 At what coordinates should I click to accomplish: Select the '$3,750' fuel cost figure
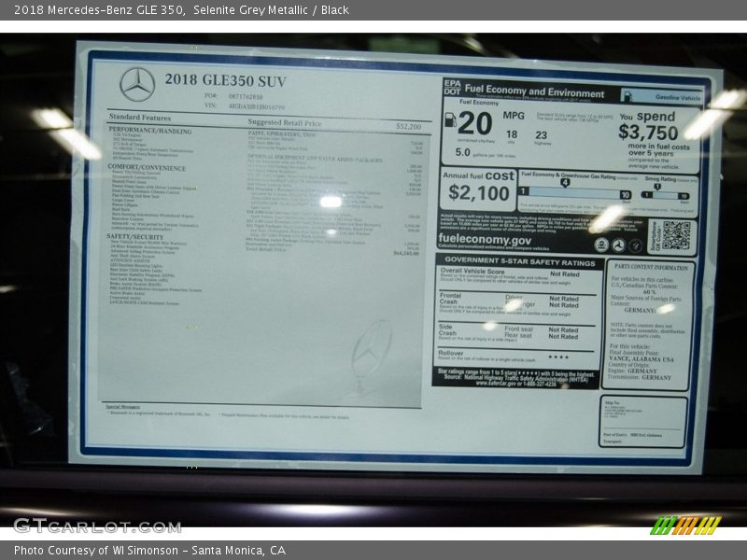coord(648,132)
